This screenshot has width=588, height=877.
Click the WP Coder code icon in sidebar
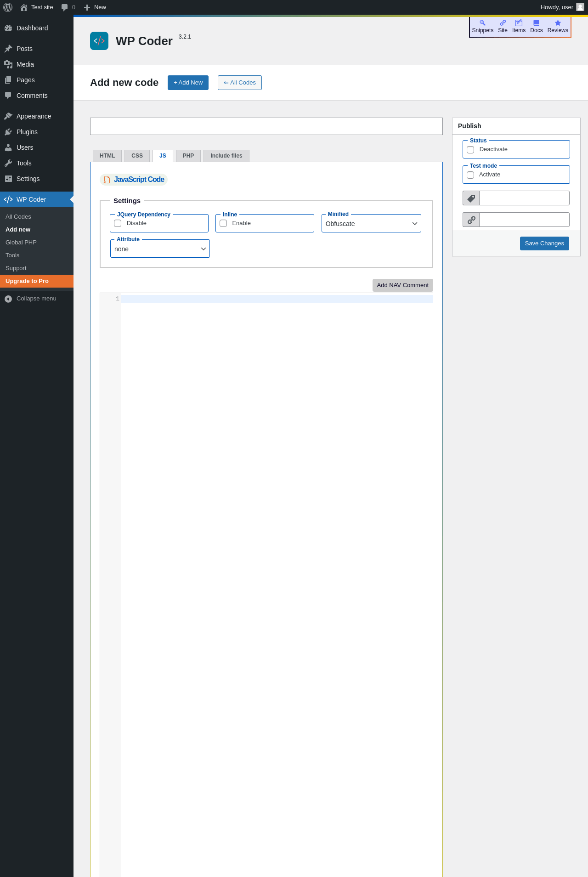click(8, 199)
